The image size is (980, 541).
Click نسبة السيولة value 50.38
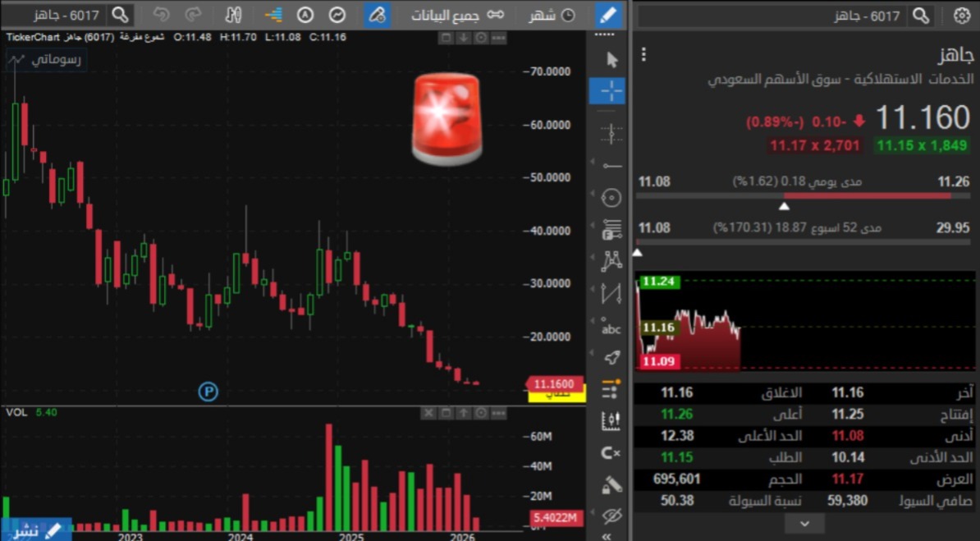coord(677,500)
